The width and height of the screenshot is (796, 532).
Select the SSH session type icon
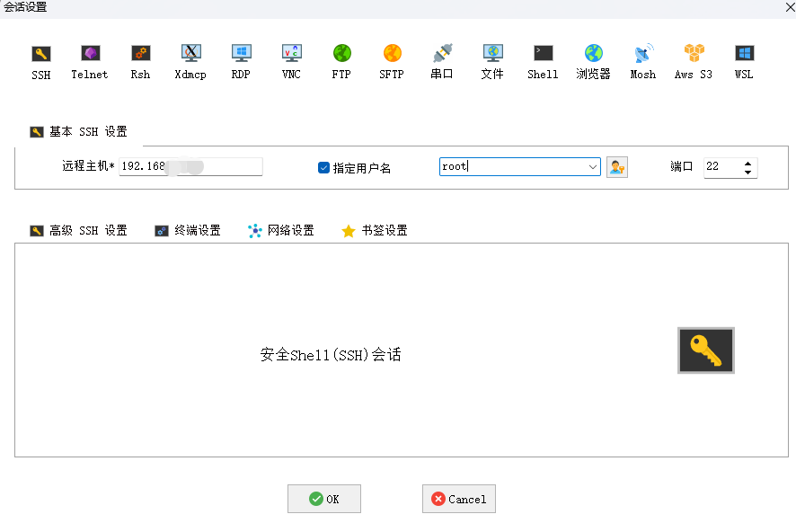pyautogui.click(x=40, y=62)
